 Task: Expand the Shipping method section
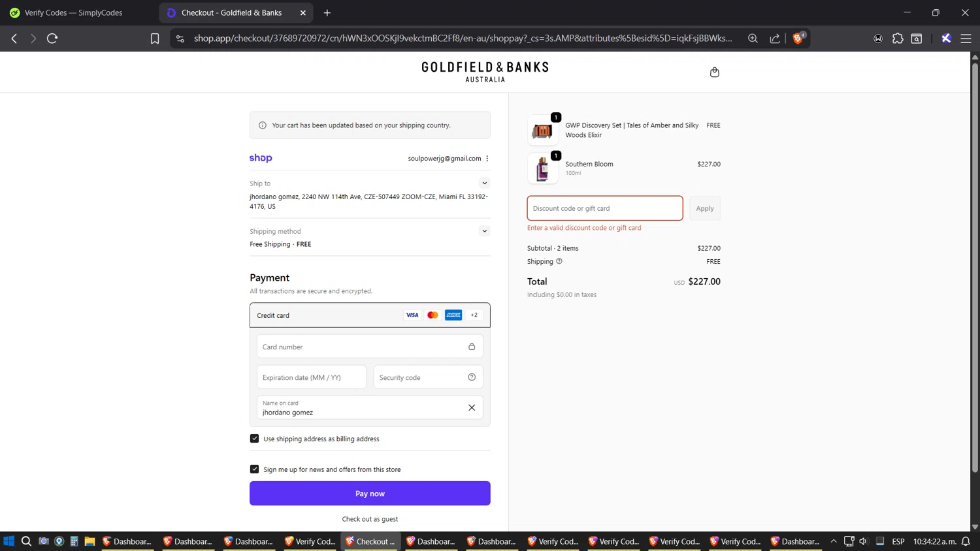coord(485,231)
